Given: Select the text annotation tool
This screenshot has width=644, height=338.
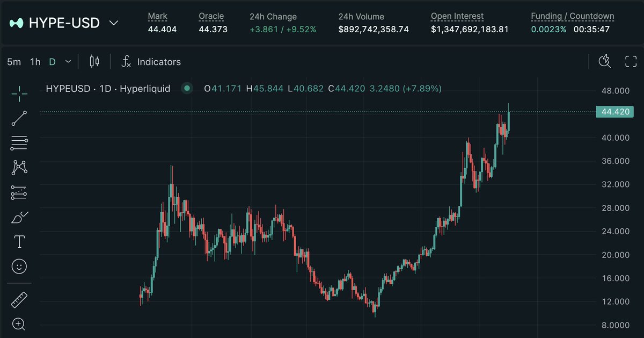Looking at the screenshot, I should pos(19,241).
